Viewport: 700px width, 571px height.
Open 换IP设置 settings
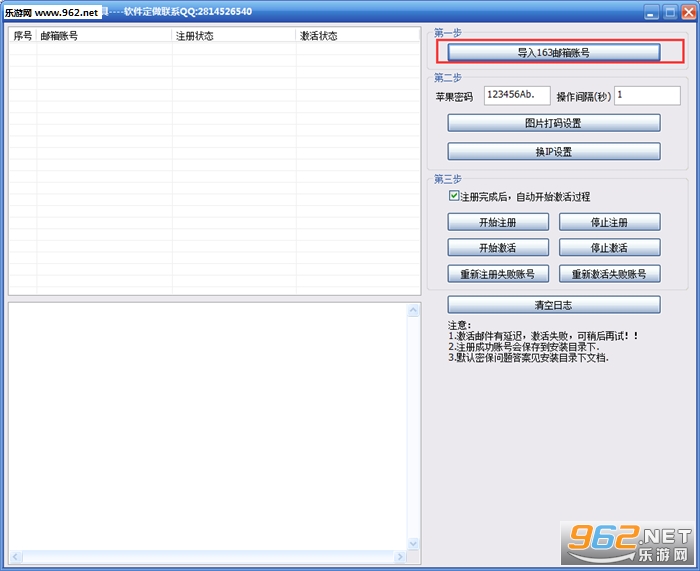pyautogui.click(x=554, y=151)
